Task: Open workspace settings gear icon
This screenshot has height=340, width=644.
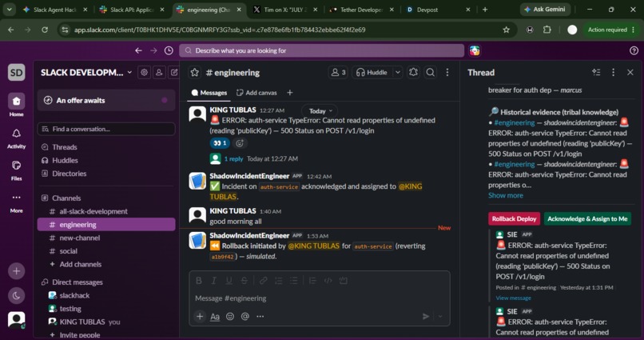Action: (144, 72)
